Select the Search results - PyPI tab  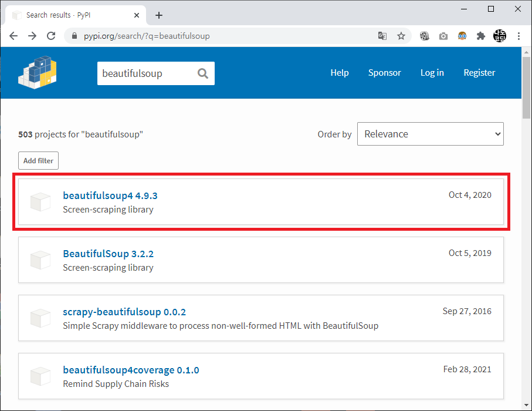(x=75, y=15)
